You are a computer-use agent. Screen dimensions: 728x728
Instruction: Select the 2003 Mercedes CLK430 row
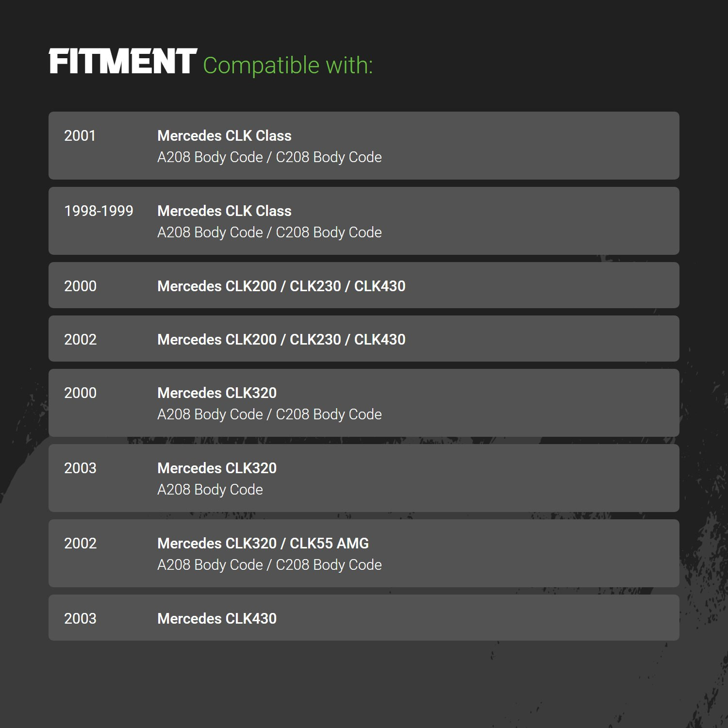click(364, 618)
